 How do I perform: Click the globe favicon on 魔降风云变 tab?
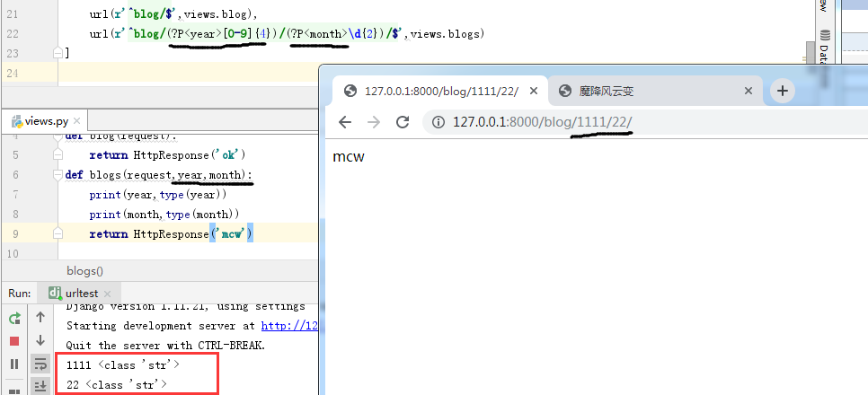[x=564, y=92]
